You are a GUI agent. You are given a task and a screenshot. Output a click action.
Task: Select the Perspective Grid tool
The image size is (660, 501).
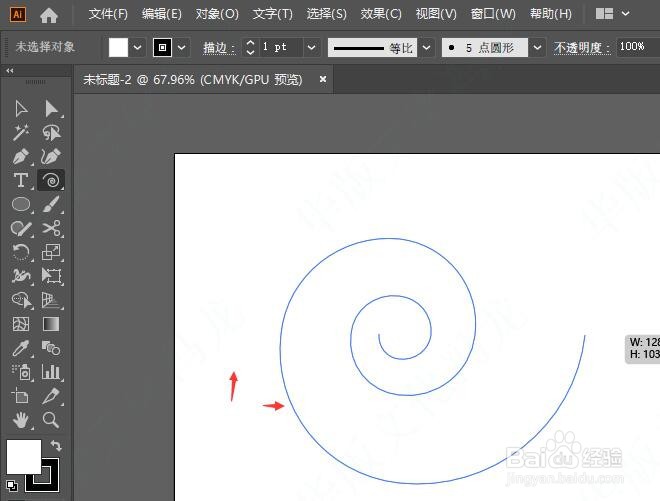click(x=51, y=300)
